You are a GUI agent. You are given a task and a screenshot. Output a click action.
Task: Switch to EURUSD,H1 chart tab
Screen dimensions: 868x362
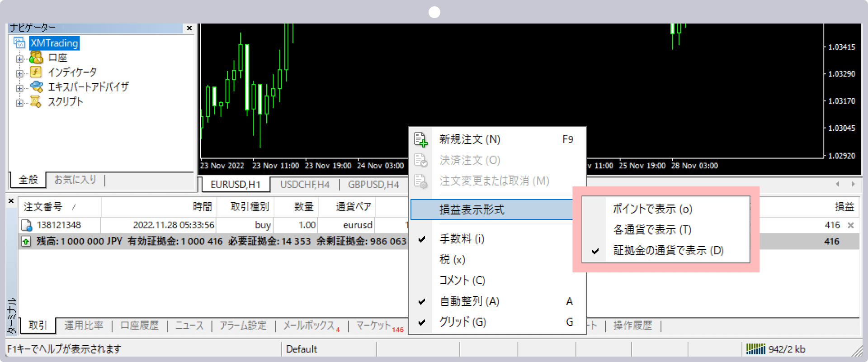236,185
